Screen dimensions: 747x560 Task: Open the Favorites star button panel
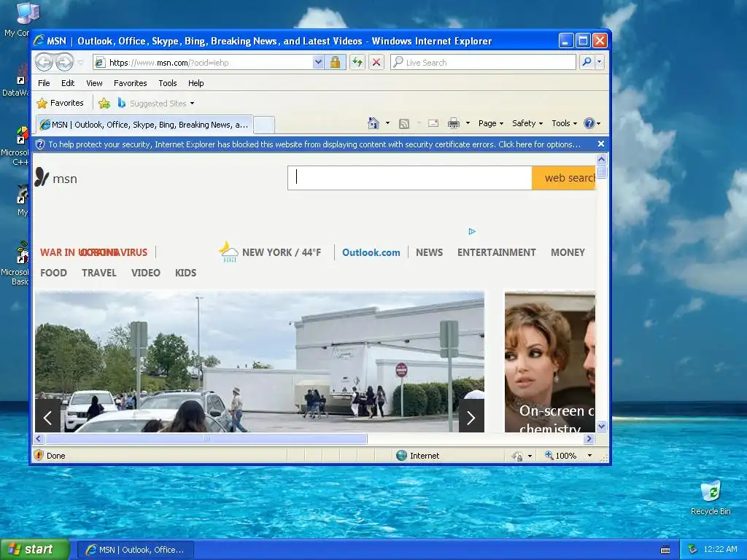tap(60, 103)
